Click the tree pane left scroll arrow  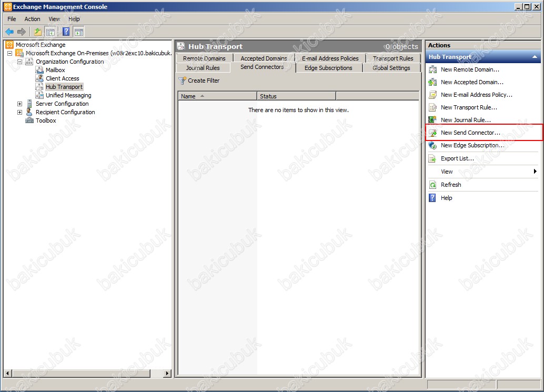coord(8,373)
